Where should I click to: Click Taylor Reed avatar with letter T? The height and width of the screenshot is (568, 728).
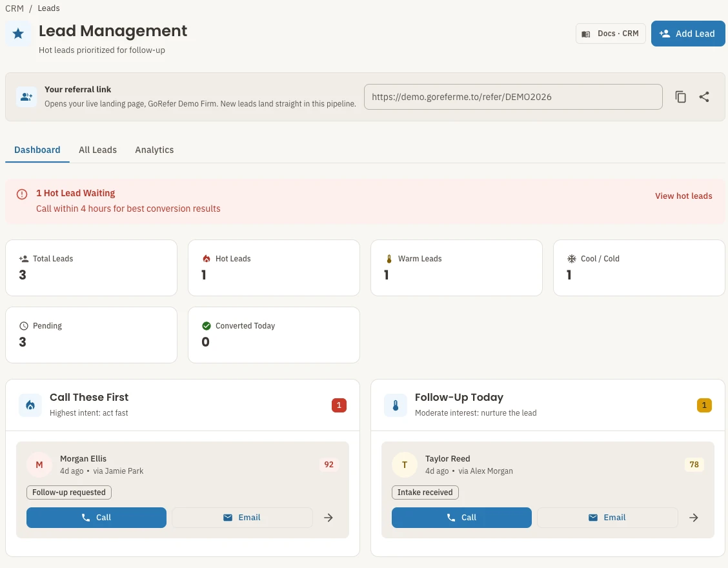click(x=405, y=465)
